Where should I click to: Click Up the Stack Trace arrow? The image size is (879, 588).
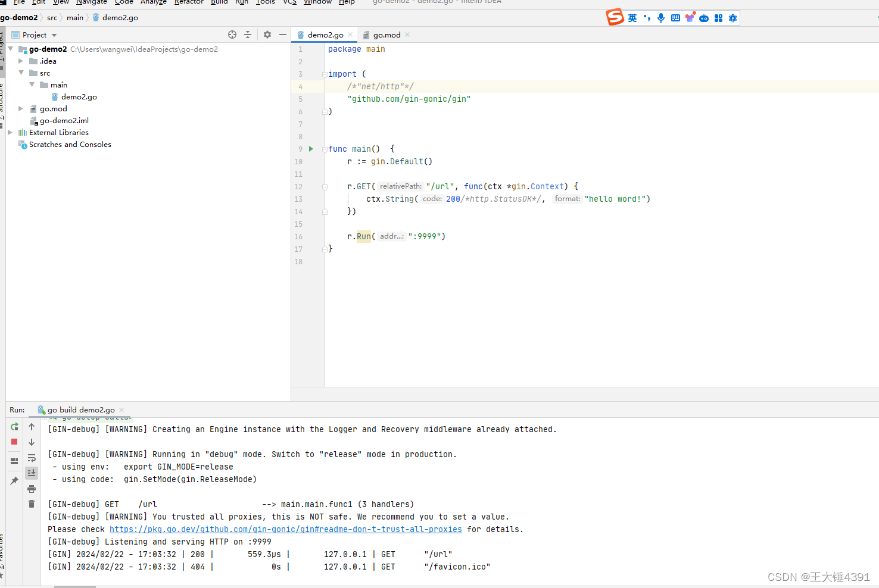click(x=32, y=427)
